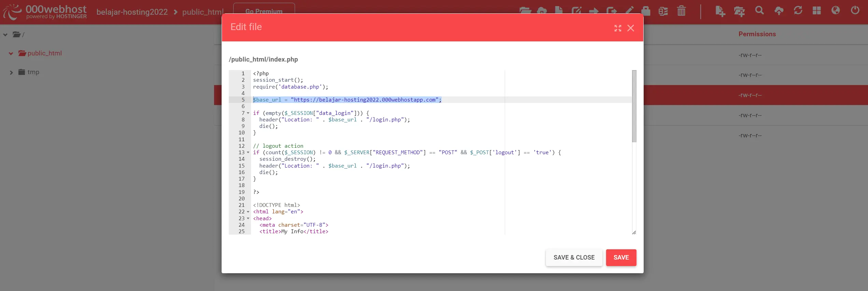
Task: Click the SAVE button
Action: [x=621, y=257]
